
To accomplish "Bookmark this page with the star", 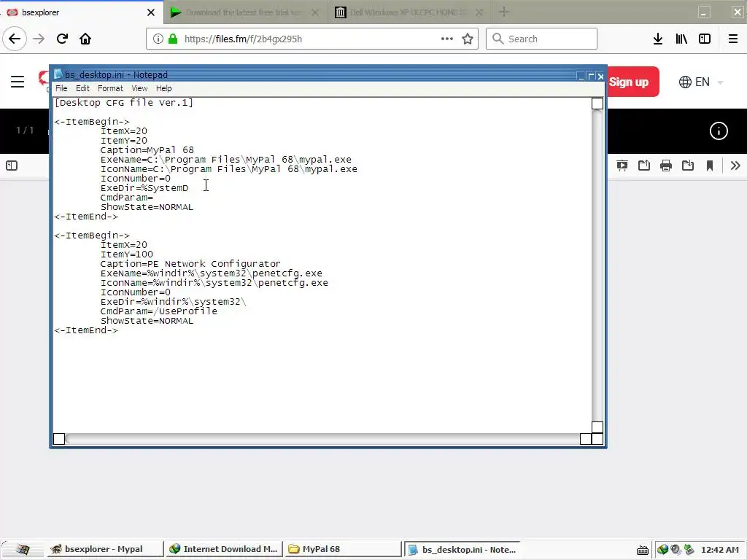I will click(x=468, y=39).
